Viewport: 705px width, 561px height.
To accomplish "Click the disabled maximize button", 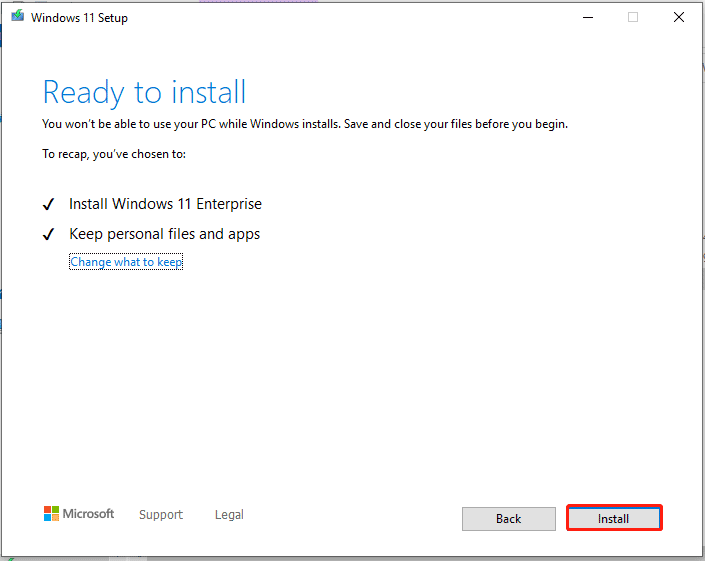I will pyautogui.click(x=633, y=18).
